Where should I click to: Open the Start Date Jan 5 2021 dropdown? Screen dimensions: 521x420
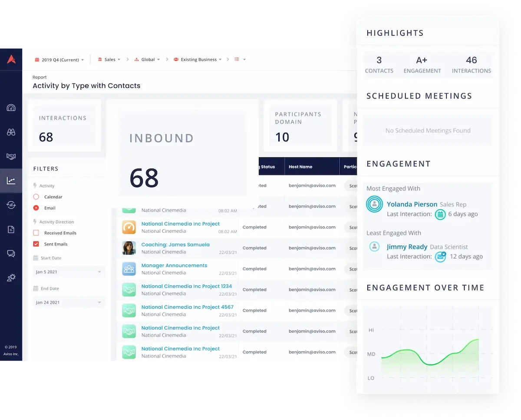[x=69, y=272]
